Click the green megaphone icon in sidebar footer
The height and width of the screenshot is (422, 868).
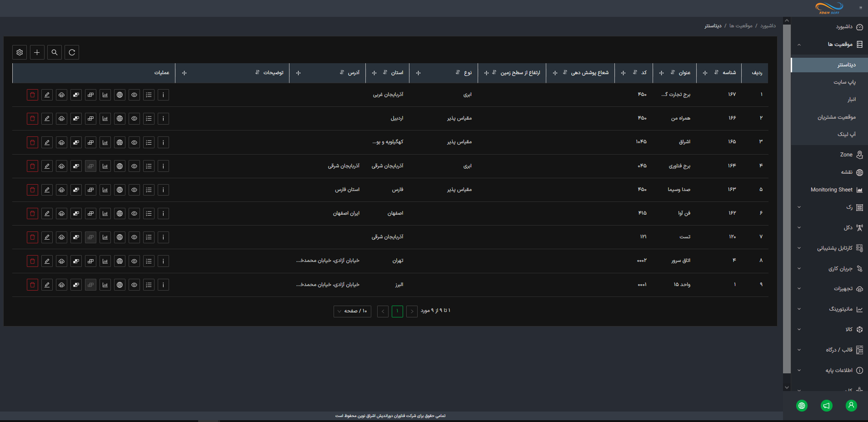click(x=826, y=405)
